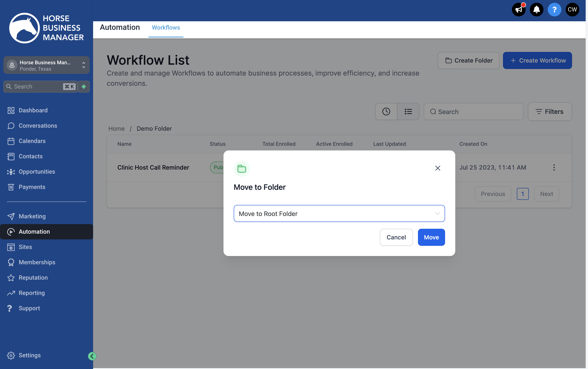The image size is (588, 369).
Task: Select the Workflows tab
Action: (x=166, y=28)
